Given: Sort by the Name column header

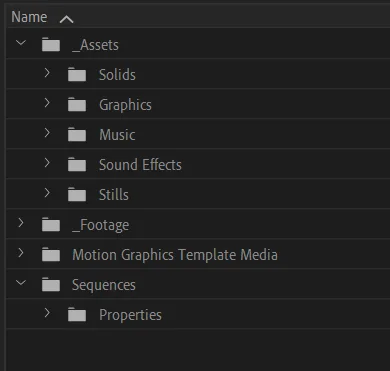Looking at the screenshot, I should pyautogui.click(x=29, y=17).
